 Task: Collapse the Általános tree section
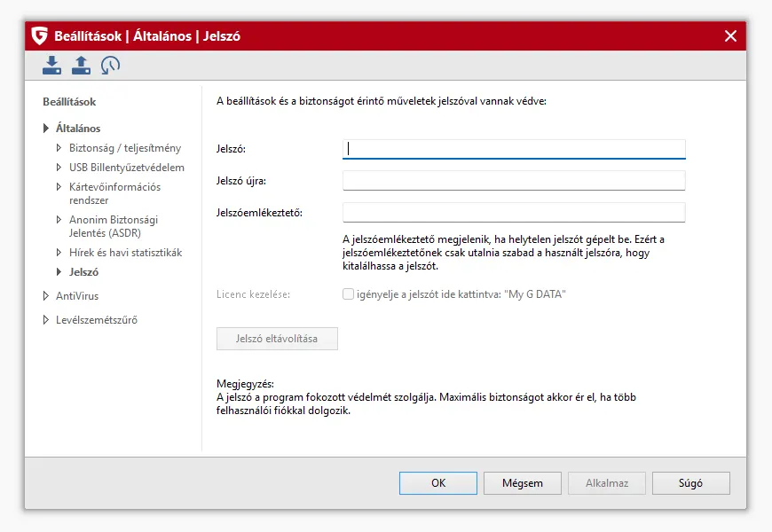[x=46, y=129]
